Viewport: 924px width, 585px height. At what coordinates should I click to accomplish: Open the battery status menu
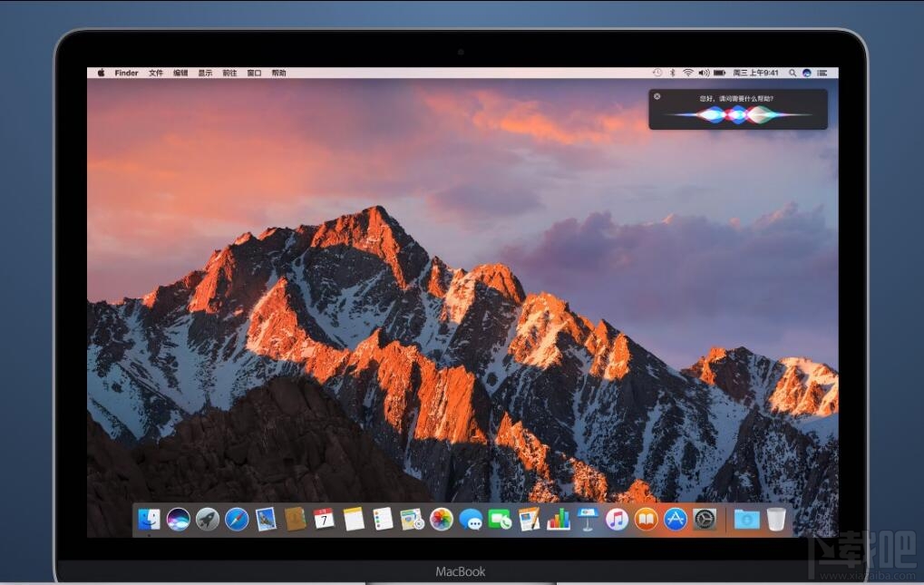click(719, 73)
